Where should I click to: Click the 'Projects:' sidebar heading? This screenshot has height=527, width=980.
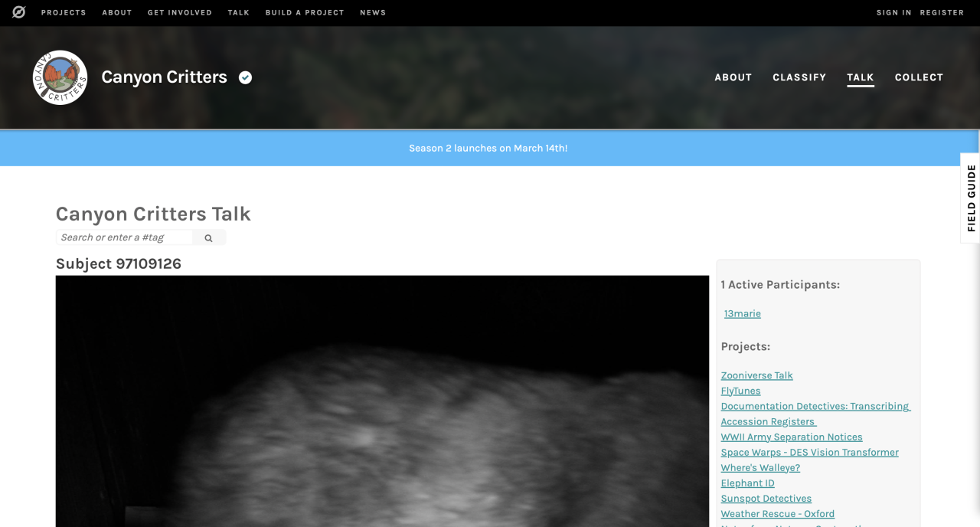(746, 347)
